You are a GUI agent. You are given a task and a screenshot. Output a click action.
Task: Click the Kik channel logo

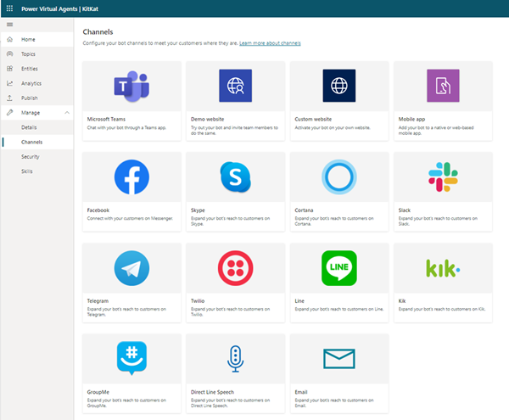click(443, 268)
